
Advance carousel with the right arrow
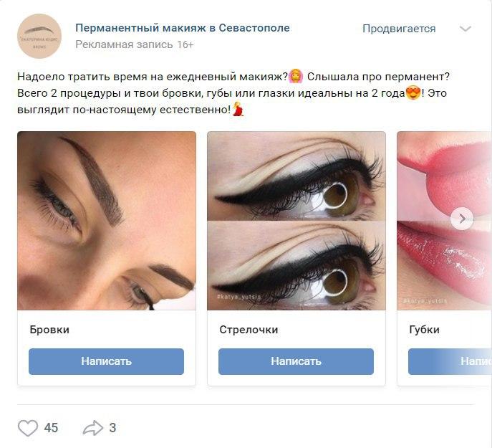coord(462,219)
